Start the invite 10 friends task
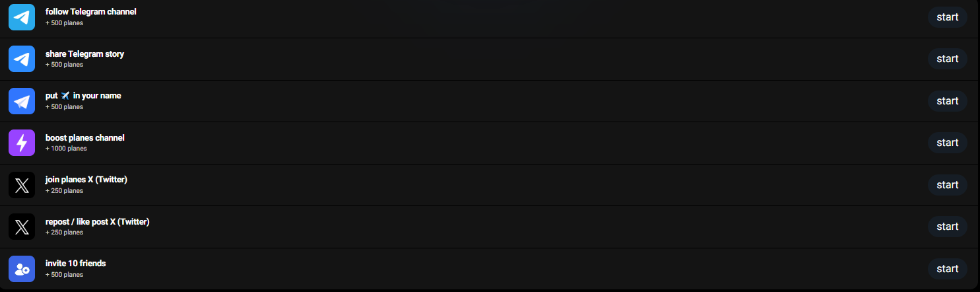 coord(947,269)
